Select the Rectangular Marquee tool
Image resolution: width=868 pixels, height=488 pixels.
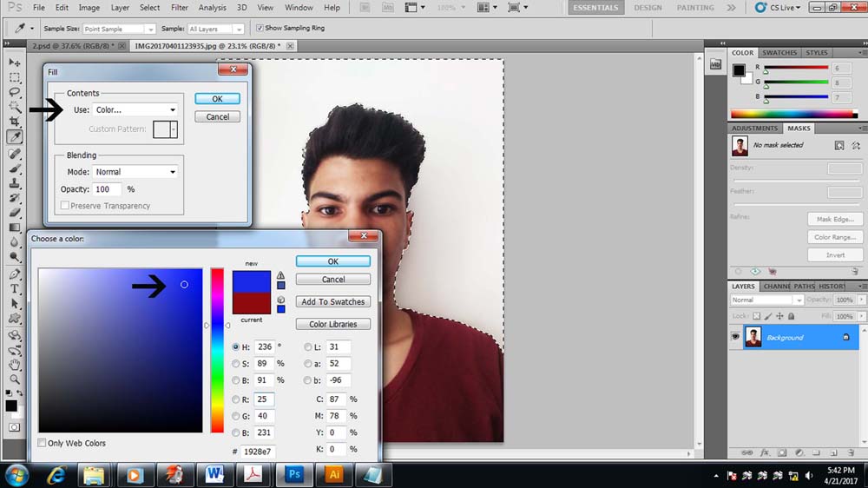coord(15,77)
